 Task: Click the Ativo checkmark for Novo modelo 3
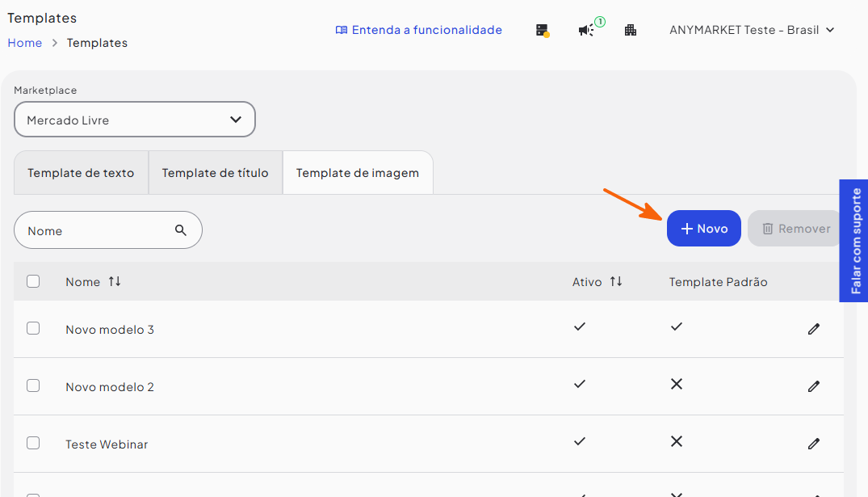coord(580,327)
